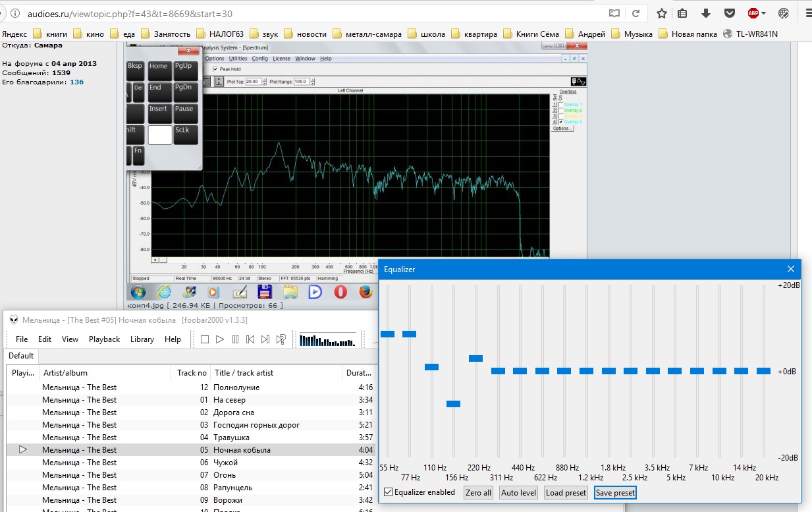Open the Library menu in foobar2000

click(142, 339)
